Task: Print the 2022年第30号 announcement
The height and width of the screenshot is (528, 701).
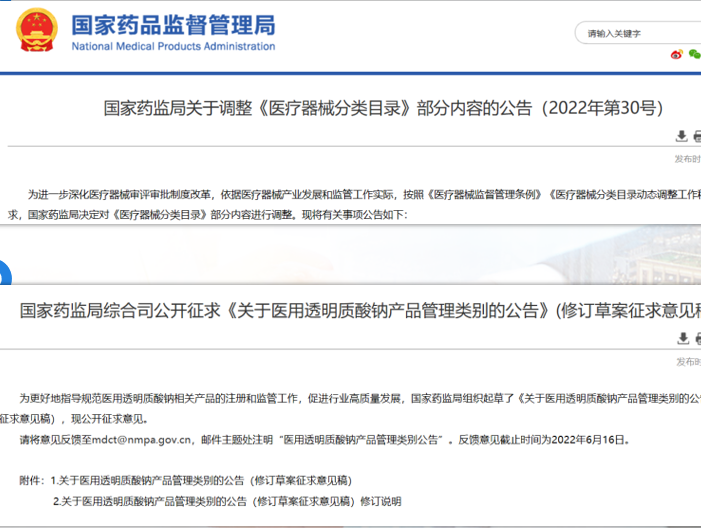Action: tap(697, 137)
